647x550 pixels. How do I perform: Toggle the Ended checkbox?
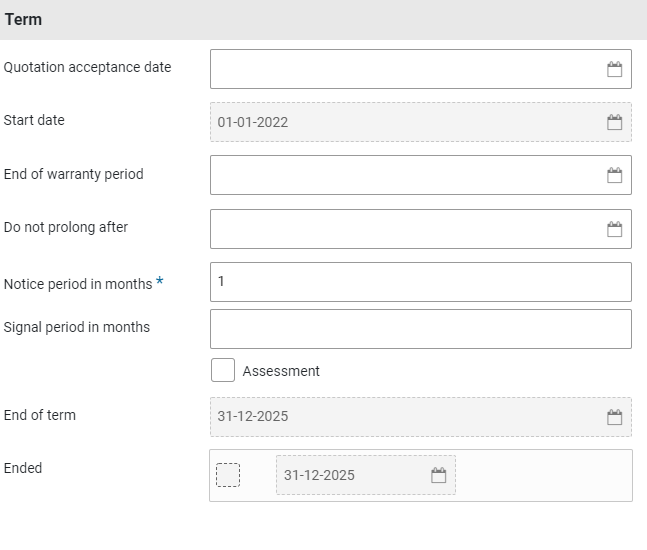pos(228,475)
